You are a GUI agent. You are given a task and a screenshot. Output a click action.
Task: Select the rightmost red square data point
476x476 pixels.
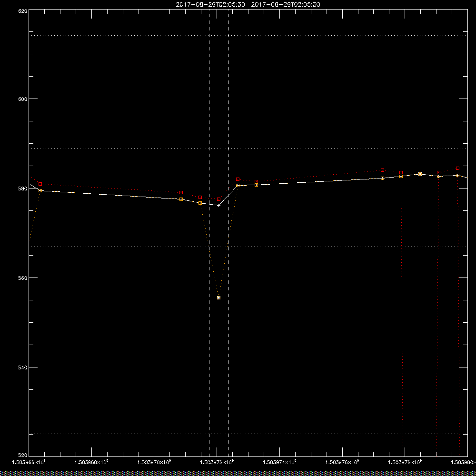pos(457,168)
